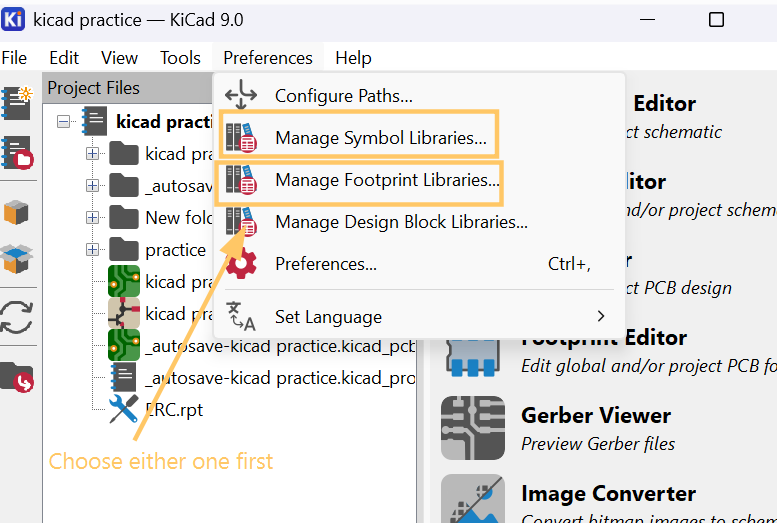Screen dimensions: 777x523
Task: Open the Set Language submenu arrow
Action: click(x=601, y=316)
